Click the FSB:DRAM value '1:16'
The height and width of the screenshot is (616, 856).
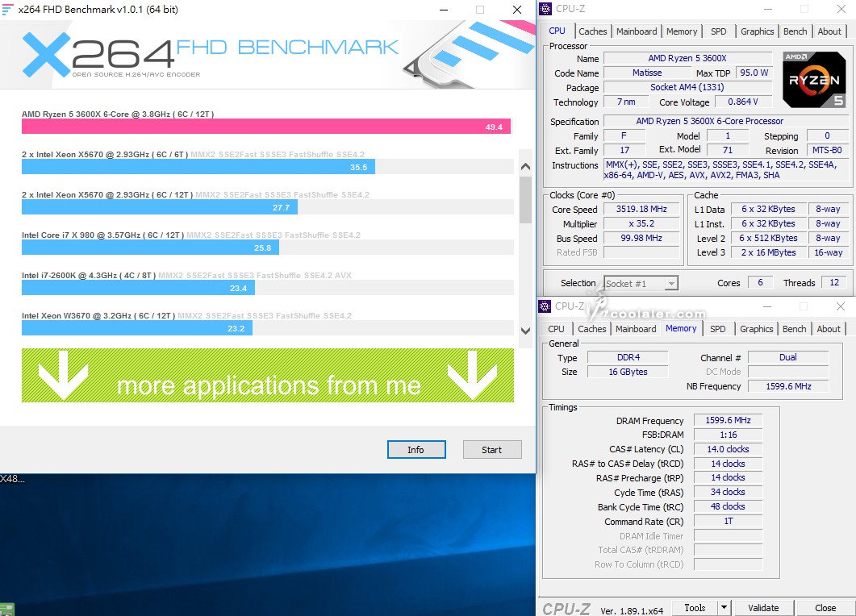(x=729, y=435)
